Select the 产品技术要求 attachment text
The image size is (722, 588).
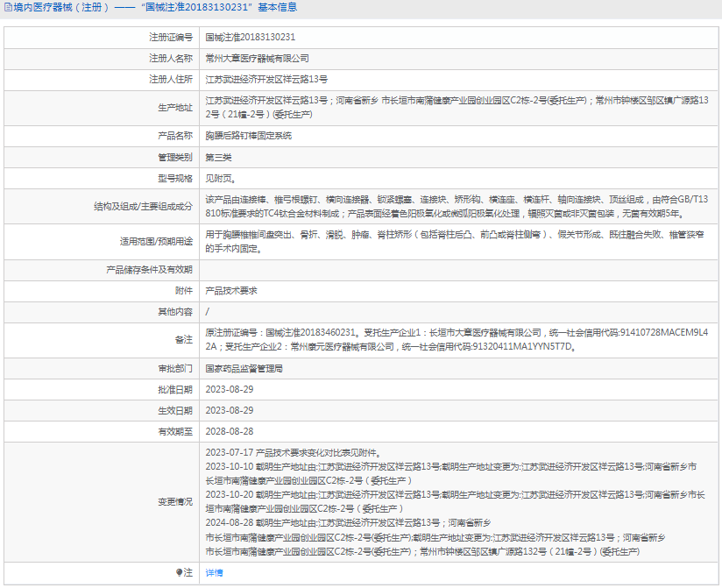231,291
